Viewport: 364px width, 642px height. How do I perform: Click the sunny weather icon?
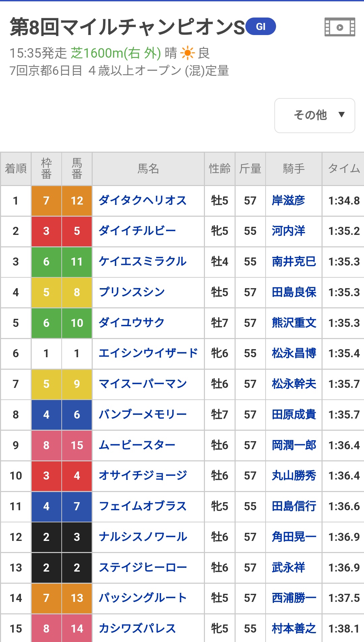point(187,53)
